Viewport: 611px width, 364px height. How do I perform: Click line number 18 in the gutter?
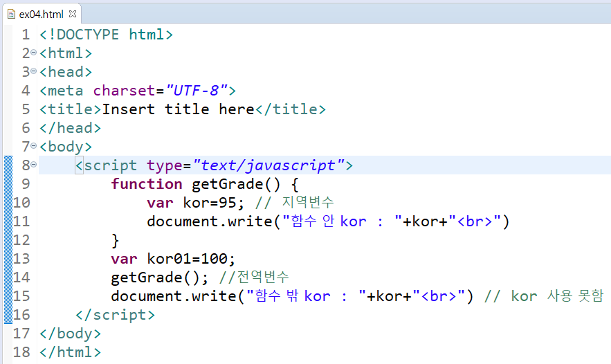pos(21,352)
